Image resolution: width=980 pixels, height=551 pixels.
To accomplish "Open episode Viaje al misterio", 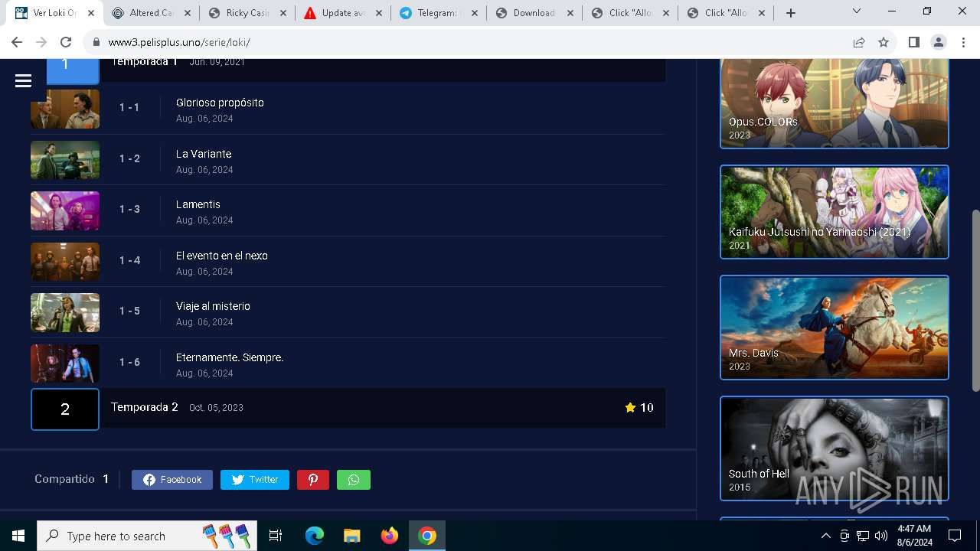I will [213, 306].
